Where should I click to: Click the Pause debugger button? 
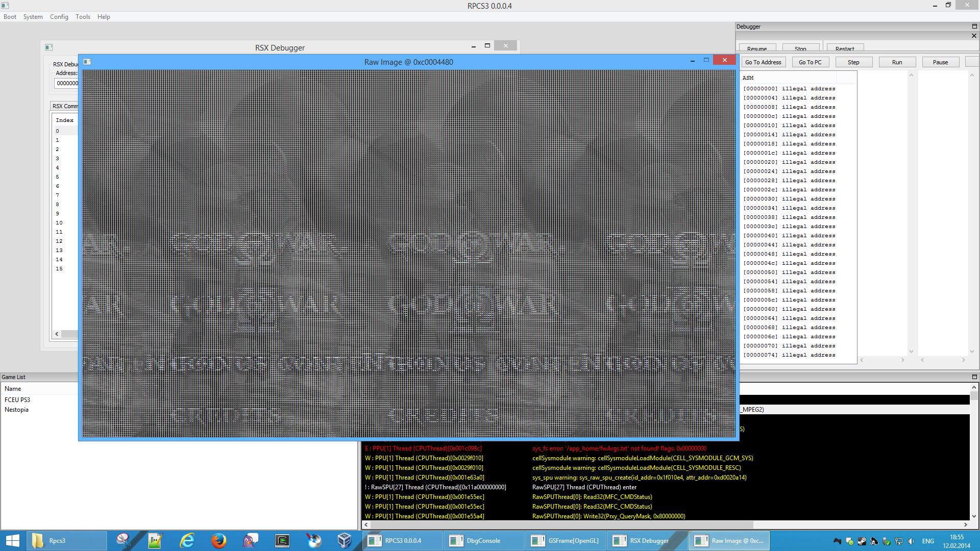click(940, 62)
